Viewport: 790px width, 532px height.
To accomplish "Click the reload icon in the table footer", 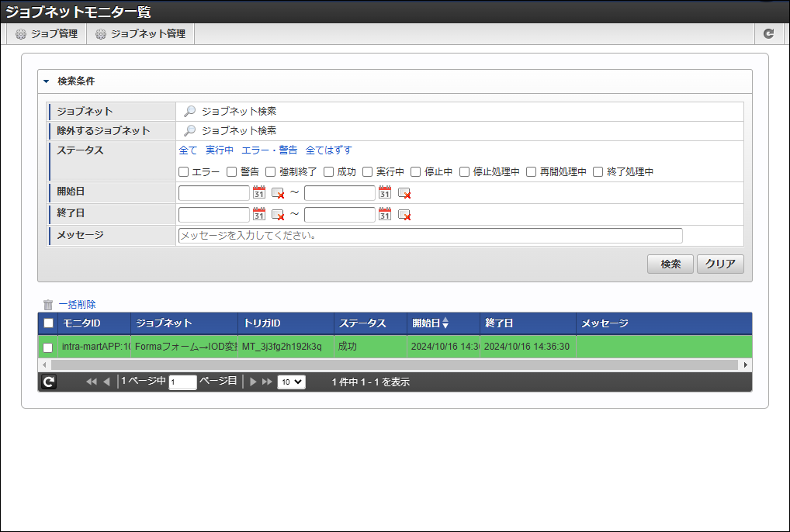I will (x=48, y=382).
